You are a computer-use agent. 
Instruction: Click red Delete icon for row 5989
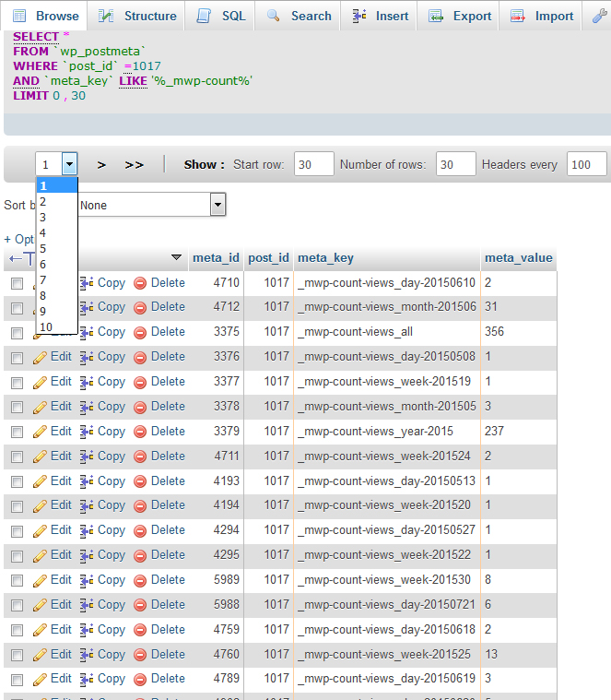click(x=140, y=580)
